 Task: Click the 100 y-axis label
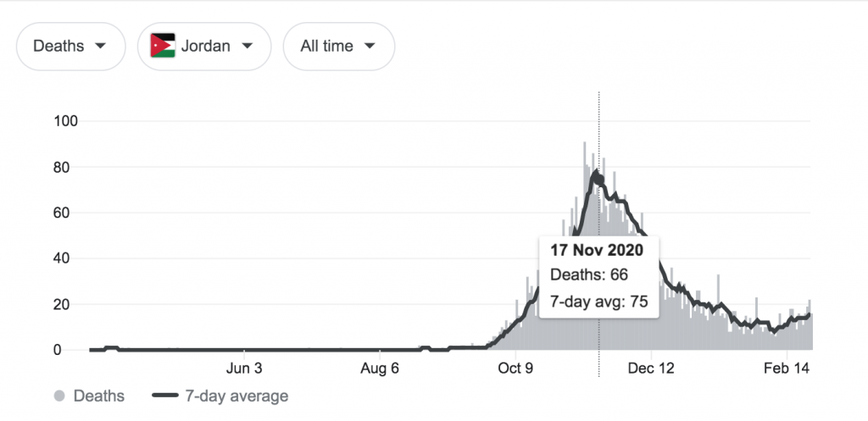tap(65, 120)
